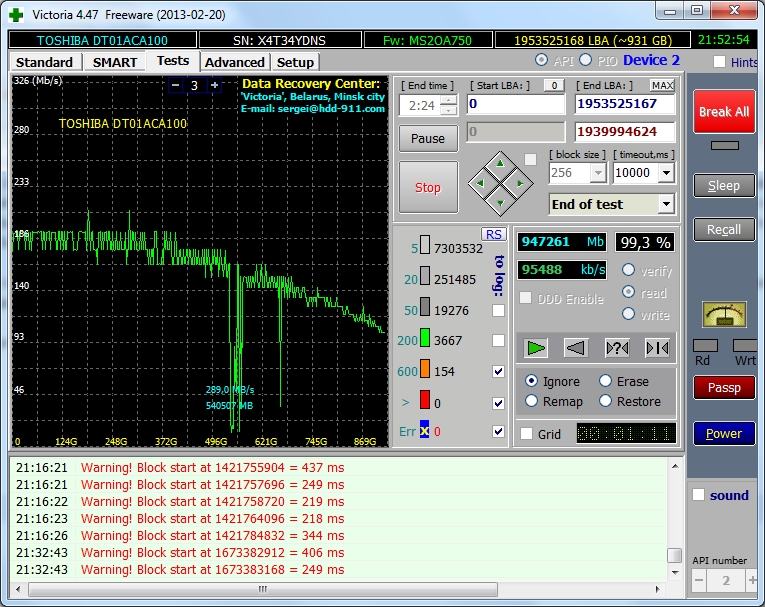This screenshot has height=607, width=765.
Task: Select the butterfly scan mode icon
Action: 657,348
